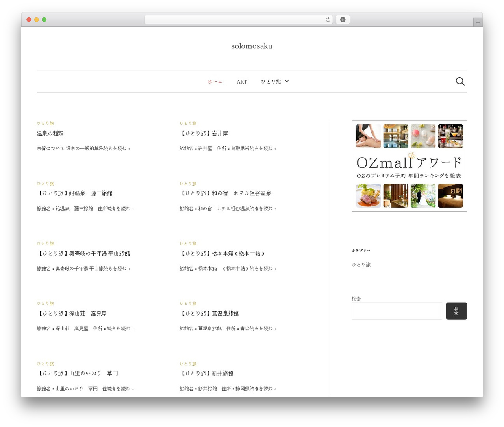
Task: Click the excerpt under 新井旅館 post
Action: tap(228, 389)
